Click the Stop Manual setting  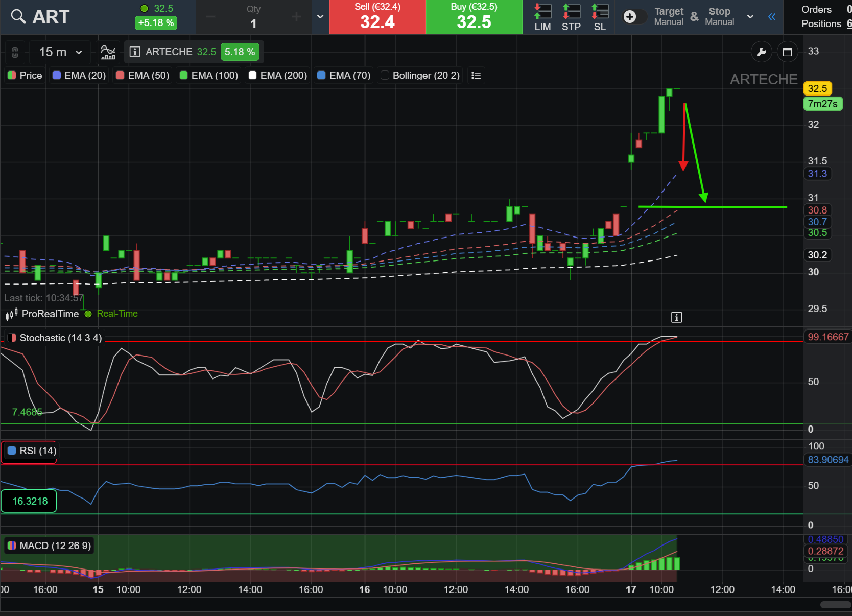719,17
